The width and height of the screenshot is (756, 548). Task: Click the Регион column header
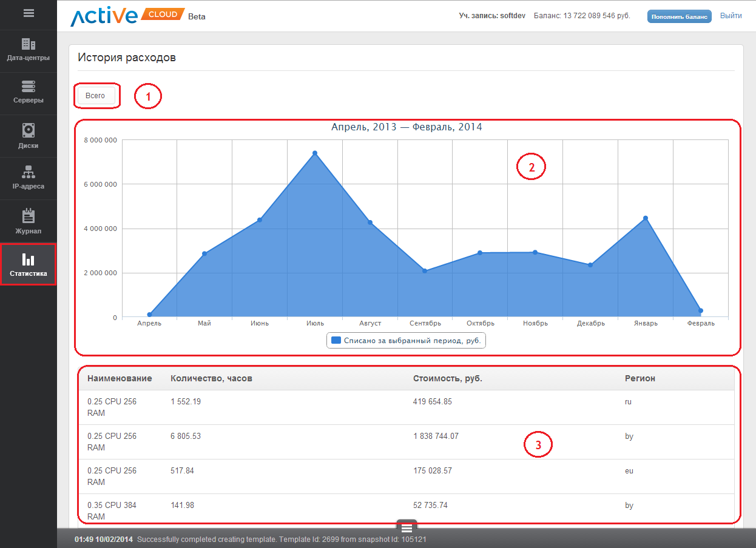click(640, 378)
